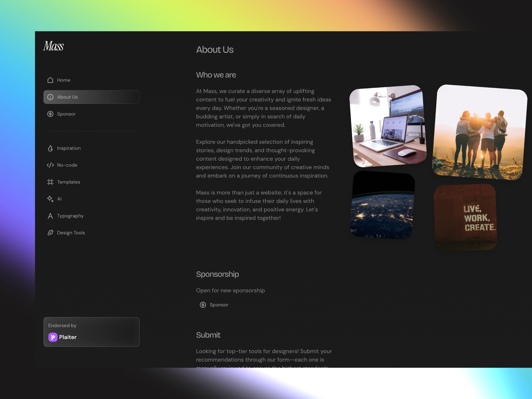Viewport: 532px width, 399px height.
Task: Open the Home menu item
Action: pos(64,80)
